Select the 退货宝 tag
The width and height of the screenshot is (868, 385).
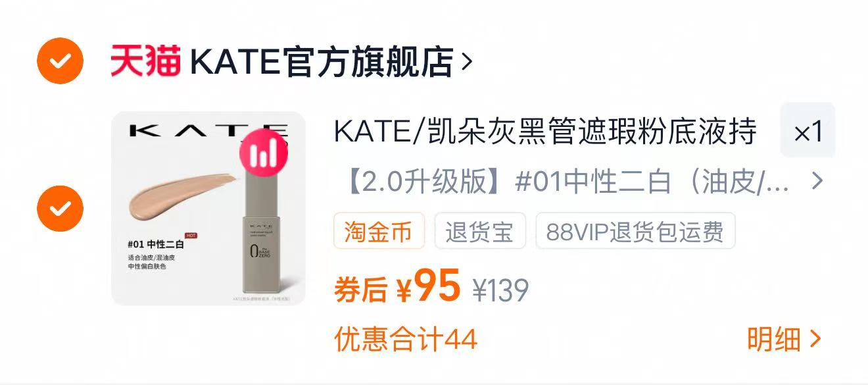(480, 231)
